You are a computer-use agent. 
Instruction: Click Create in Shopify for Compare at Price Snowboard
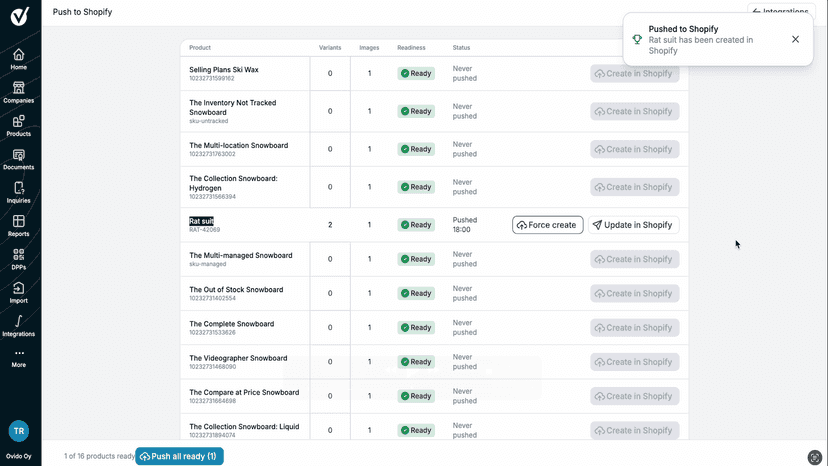(x=635, y=396)
